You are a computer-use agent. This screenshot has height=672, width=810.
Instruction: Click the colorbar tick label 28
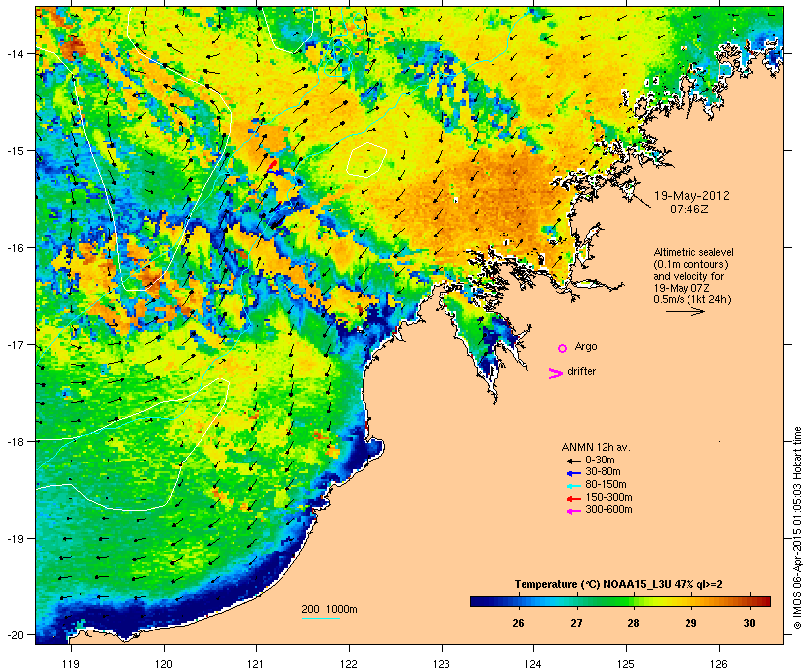click(633, 624)
